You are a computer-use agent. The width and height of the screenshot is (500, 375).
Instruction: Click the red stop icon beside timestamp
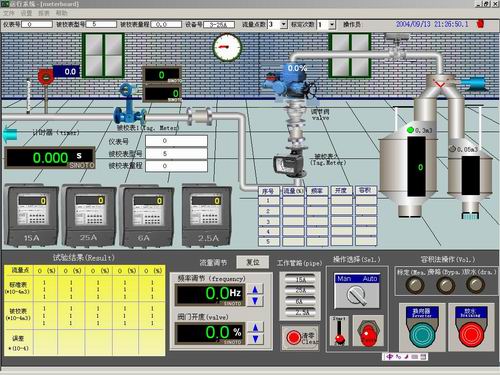click(480, 24)
